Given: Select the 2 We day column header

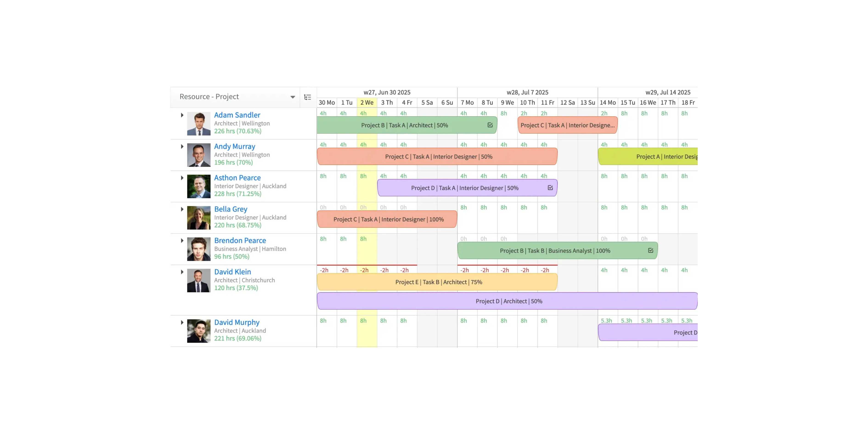Looking at the screenshot, I should pos(367,102).
